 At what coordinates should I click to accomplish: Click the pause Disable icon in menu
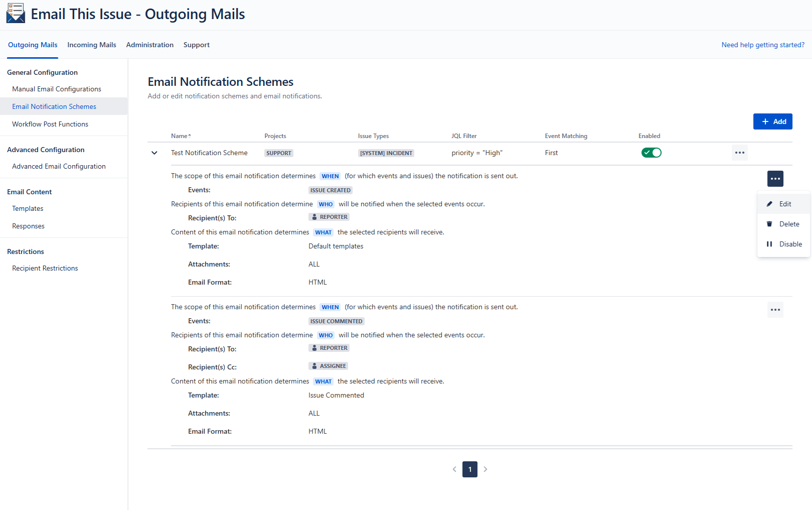pos(769,244)
